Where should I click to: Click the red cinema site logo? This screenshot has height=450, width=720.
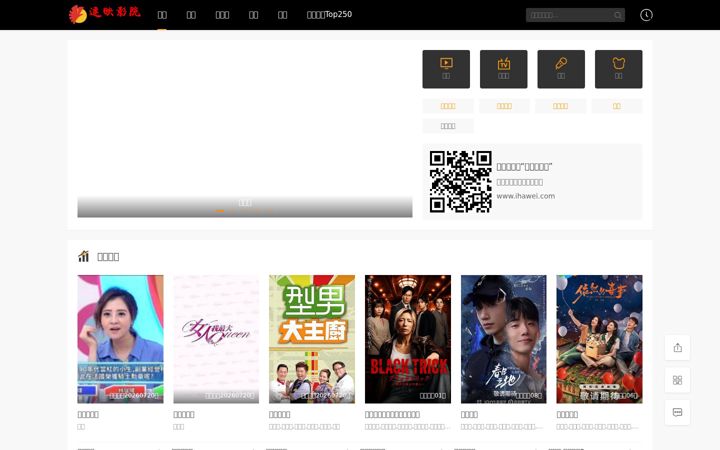[105, 14]
